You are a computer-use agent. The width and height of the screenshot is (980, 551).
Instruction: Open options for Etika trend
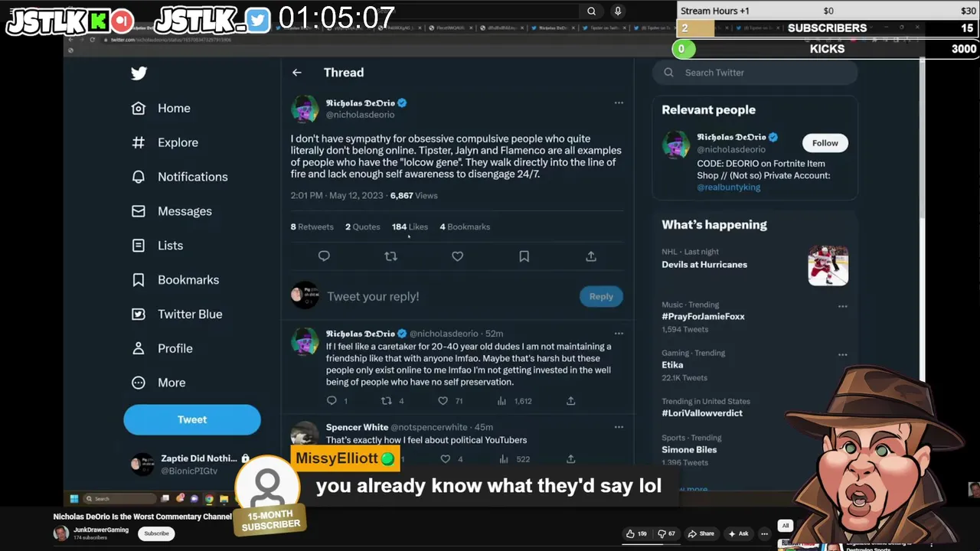[x=843, y=354]
